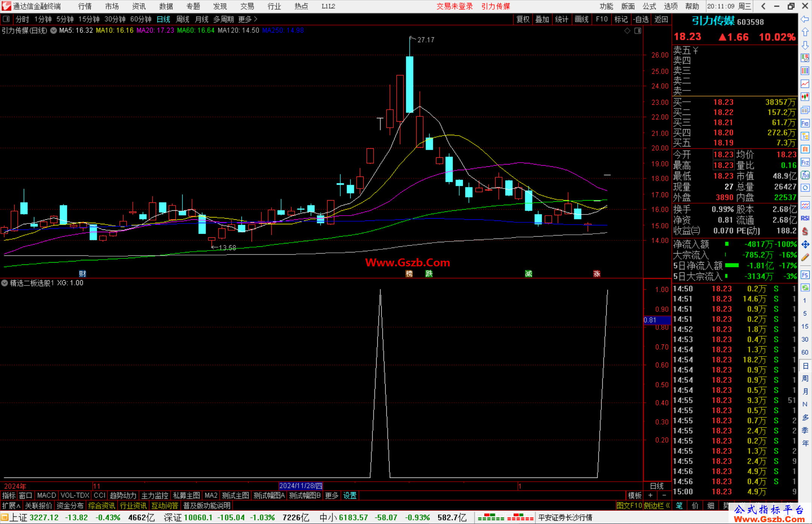812x524 pixels.
Task: Click the + zoom in button
Action: (x=650, y=495)
